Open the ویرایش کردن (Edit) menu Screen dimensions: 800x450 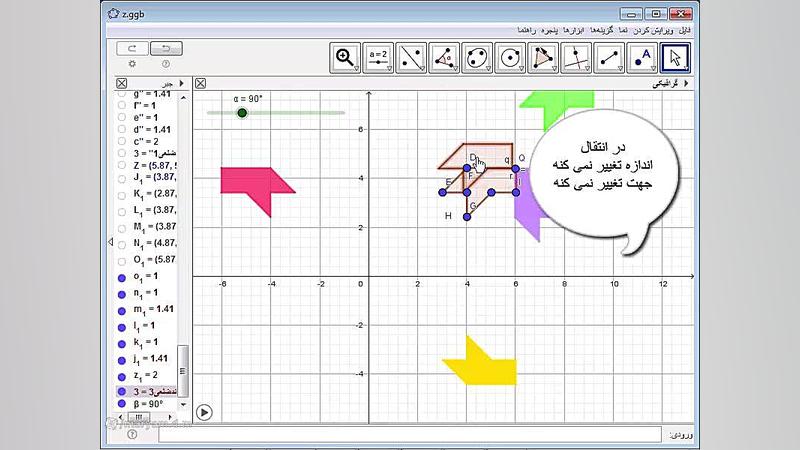(x=653, y=31)
